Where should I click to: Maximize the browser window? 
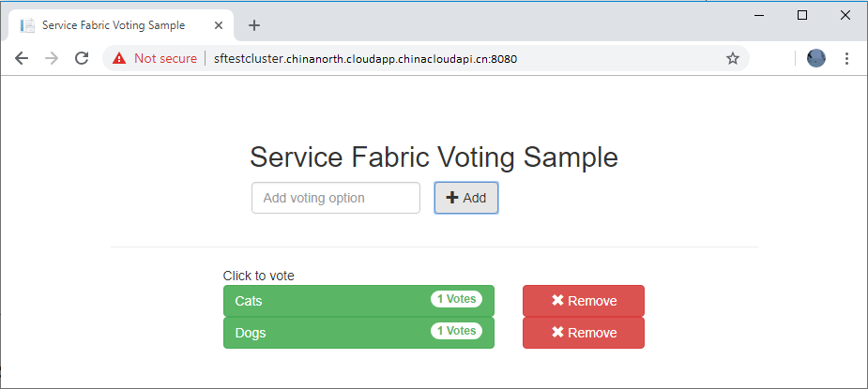tap(802, 15)
